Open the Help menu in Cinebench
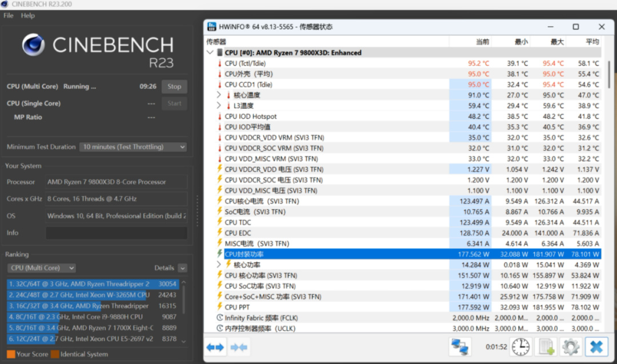This screenshot has width=617, height=364. (x=27, y=15)
